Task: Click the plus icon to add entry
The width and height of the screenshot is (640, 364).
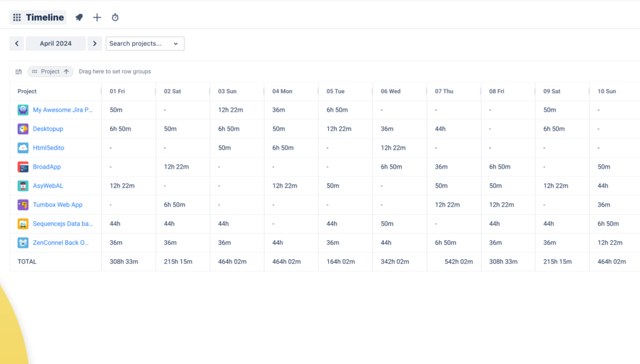Action: [x=97, y=17]
